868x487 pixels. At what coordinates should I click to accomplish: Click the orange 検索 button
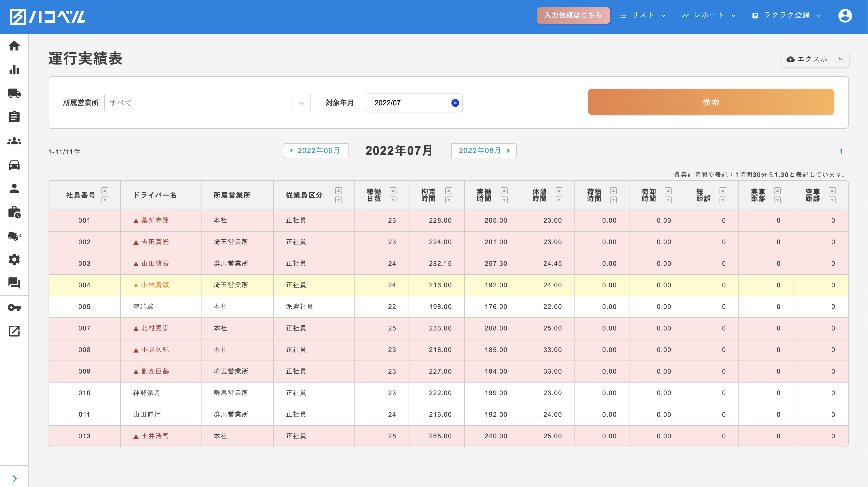pos(710,102)
